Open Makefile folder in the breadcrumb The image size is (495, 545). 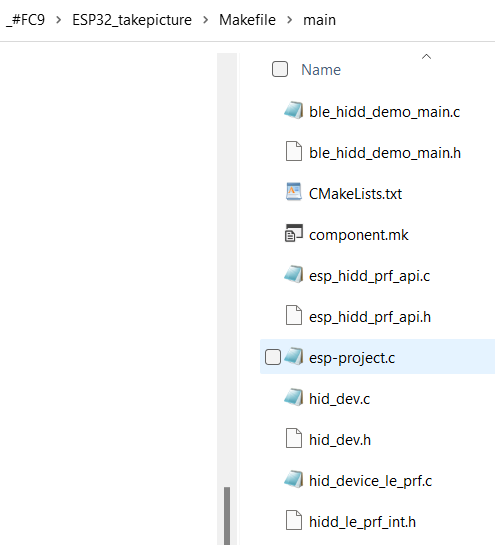click(247, 20)
